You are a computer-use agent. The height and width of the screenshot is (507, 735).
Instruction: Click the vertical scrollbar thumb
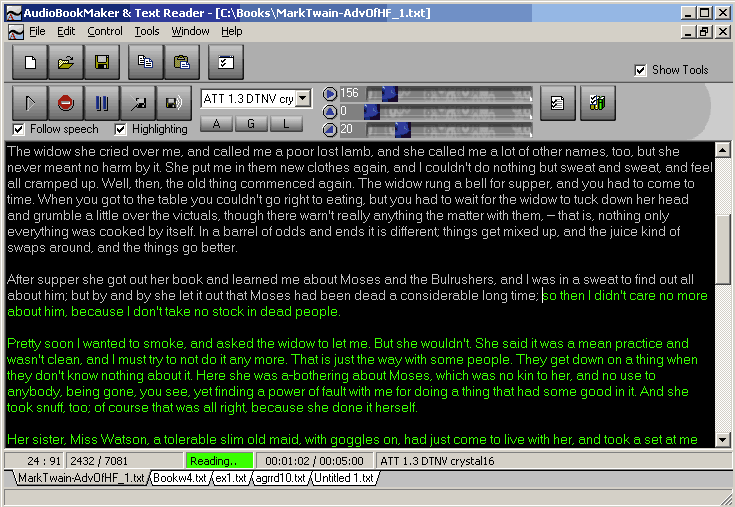722,249
